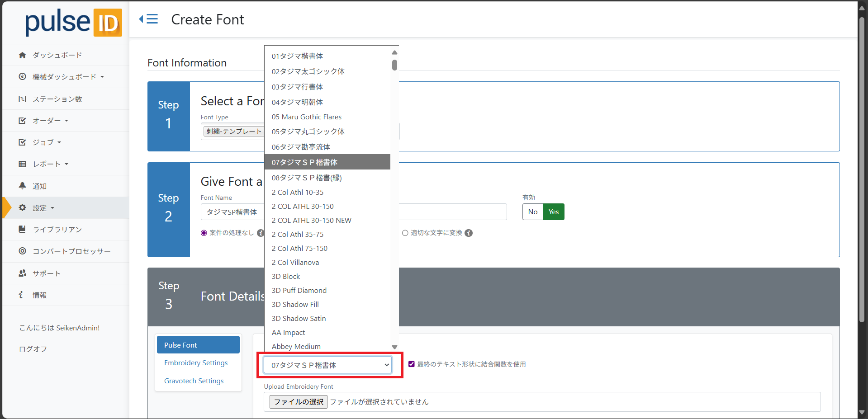The image size is (868, 419).
Task: Click ログオフ to sign out
Action: 33,349
